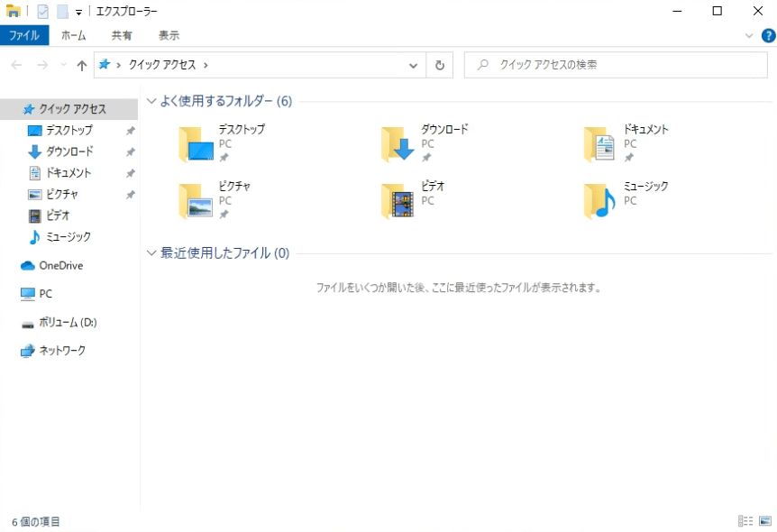
Task: Switch to the 表示 ribbon tab
Action: click(169, 35)
